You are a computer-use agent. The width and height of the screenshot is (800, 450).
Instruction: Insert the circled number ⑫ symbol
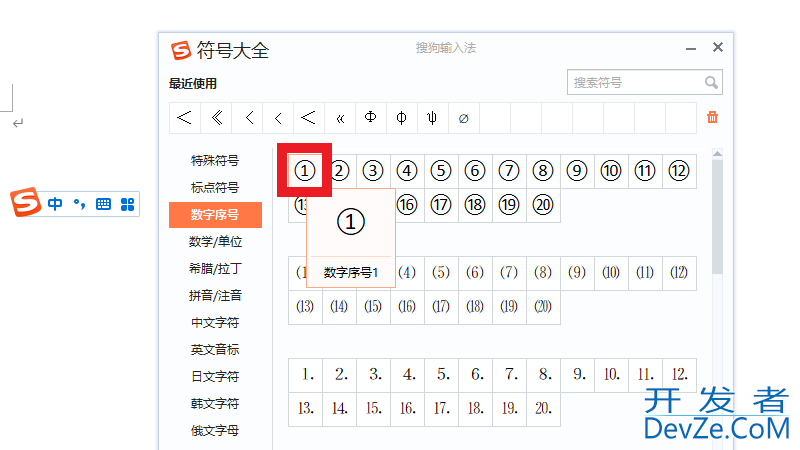(x=679, y=171)
